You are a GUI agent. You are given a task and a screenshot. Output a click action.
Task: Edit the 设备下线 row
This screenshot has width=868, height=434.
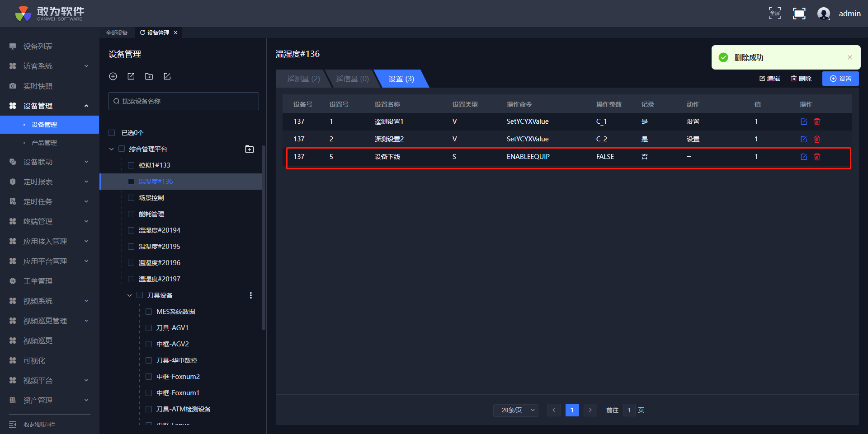(804, 157)
